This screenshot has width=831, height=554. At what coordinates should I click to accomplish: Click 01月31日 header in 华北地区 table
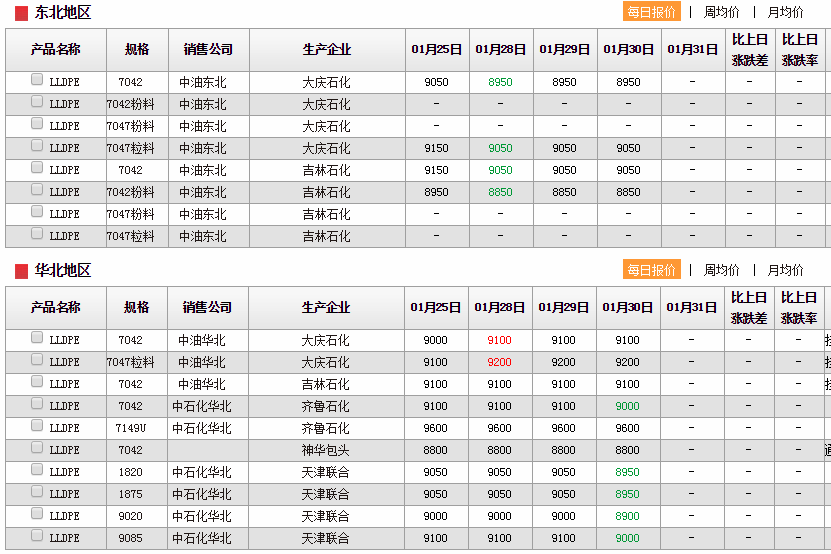click(x=692, y=307)
